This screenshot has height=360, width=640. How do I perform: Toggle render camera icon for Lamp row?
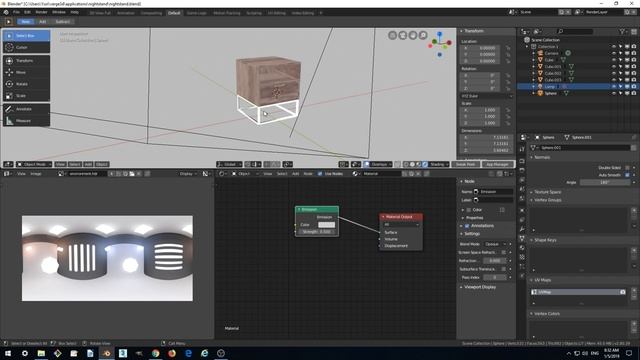click(x=634, y=87)
